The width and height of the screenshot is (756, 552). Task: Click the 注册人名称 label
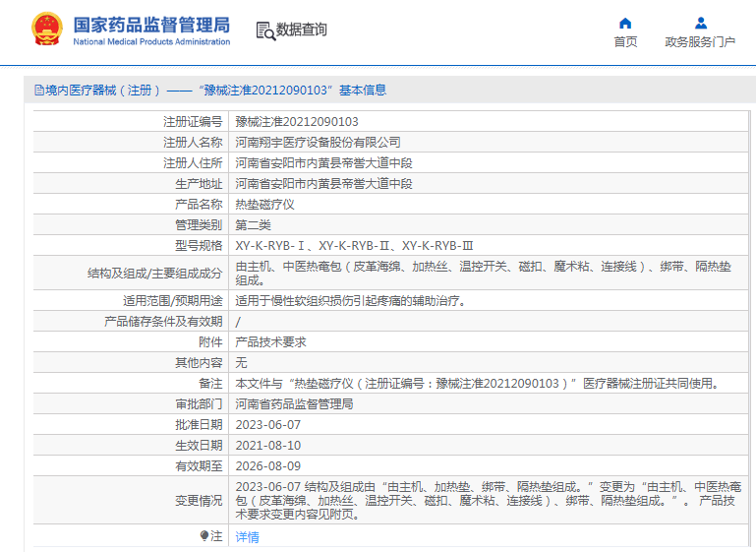193,143
